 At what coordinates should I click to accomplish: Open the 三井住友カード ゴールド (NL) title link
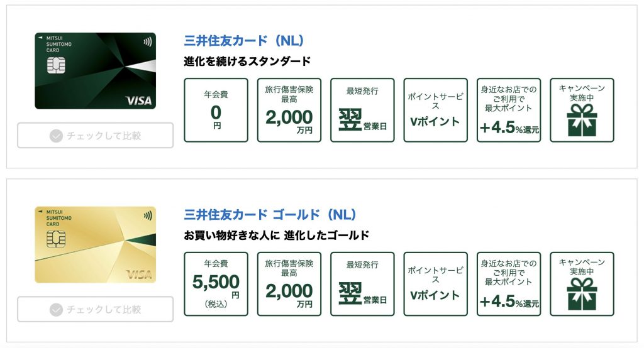click(270, 215)
